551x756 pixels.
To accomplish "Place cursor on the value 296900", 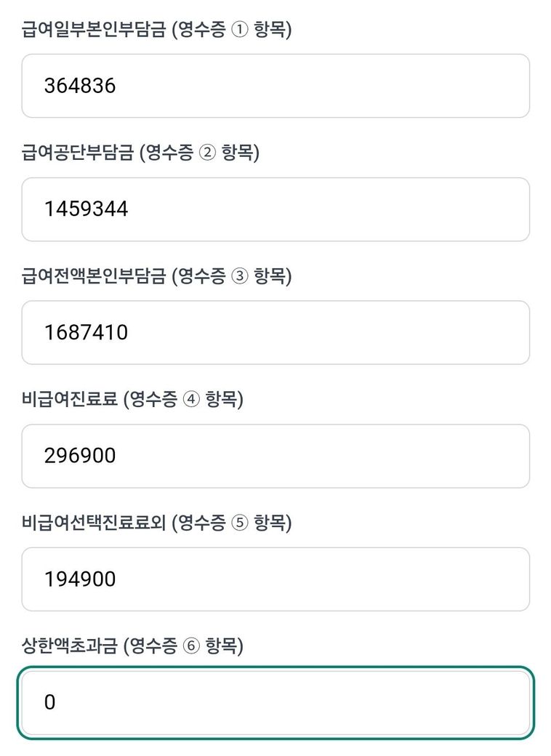I will [x=80, y=456].
